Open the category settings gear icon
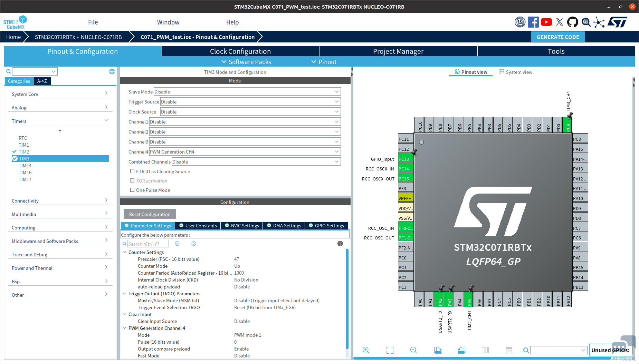Image resolution: width=639 pixels, height=364 pixels. [112, 71]
